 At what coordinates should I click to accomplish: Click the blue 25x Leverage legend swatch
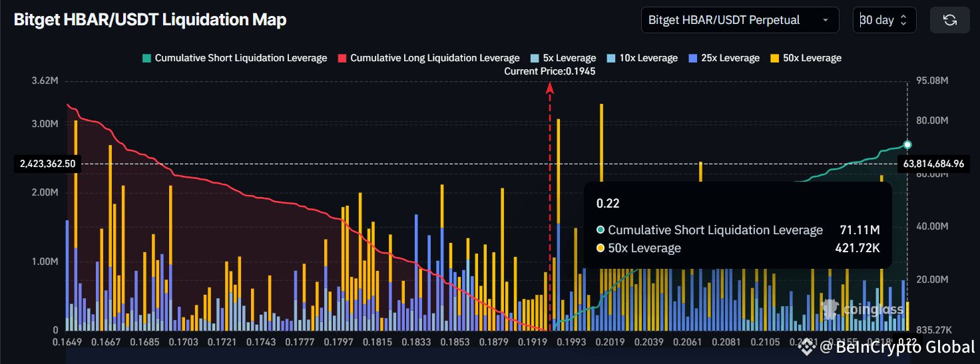pyautogui.click(x=692, y=58)
